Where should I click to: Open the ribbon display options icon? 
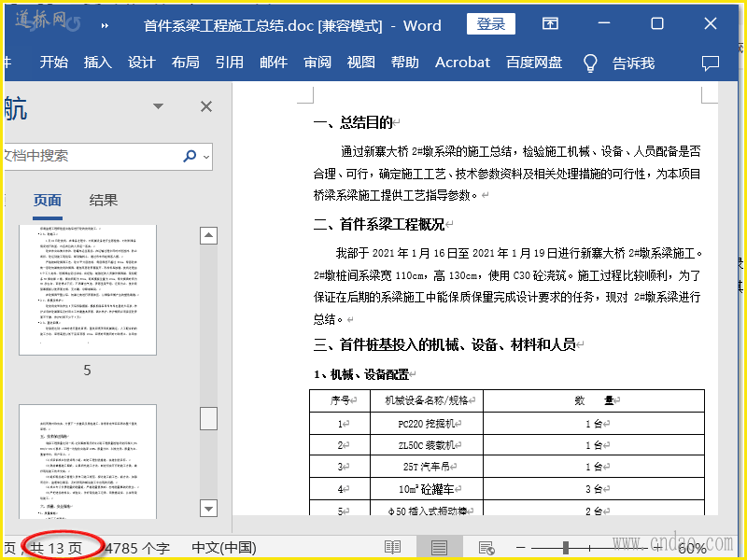tap(550, 24)
